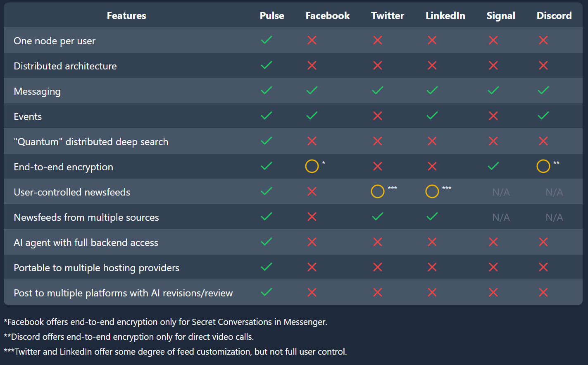Click Signal checkmark for End-to-end encryption
This screenshot has width=588, height=365.
[x=493, y=166]
